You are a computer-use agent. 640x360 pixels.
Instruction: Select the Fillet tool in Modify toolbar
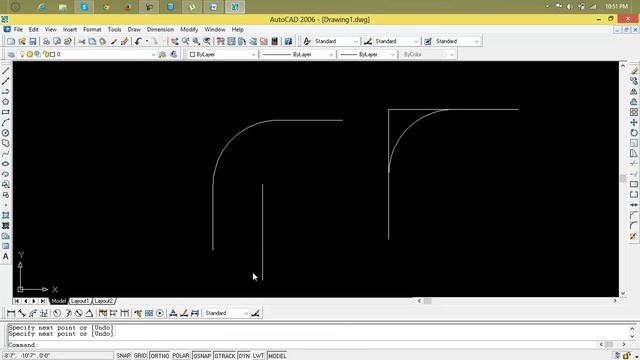point(633,226)
